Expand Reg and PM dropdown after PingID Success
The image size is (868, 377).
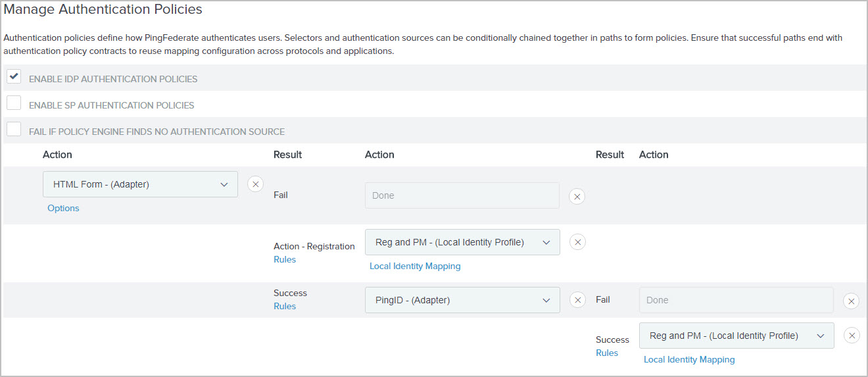coord(736,336)
